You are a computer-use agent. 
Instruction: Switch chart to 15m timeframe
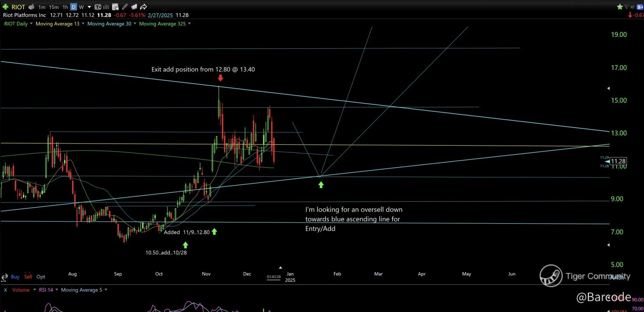coord(54,7)
